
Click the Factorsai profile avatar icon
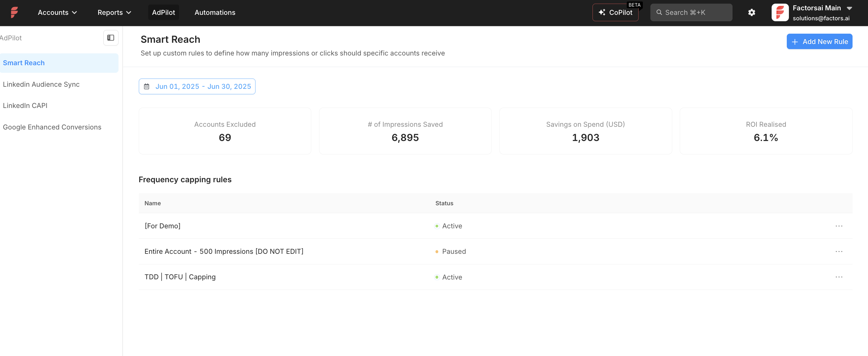(x=780, y=12)
